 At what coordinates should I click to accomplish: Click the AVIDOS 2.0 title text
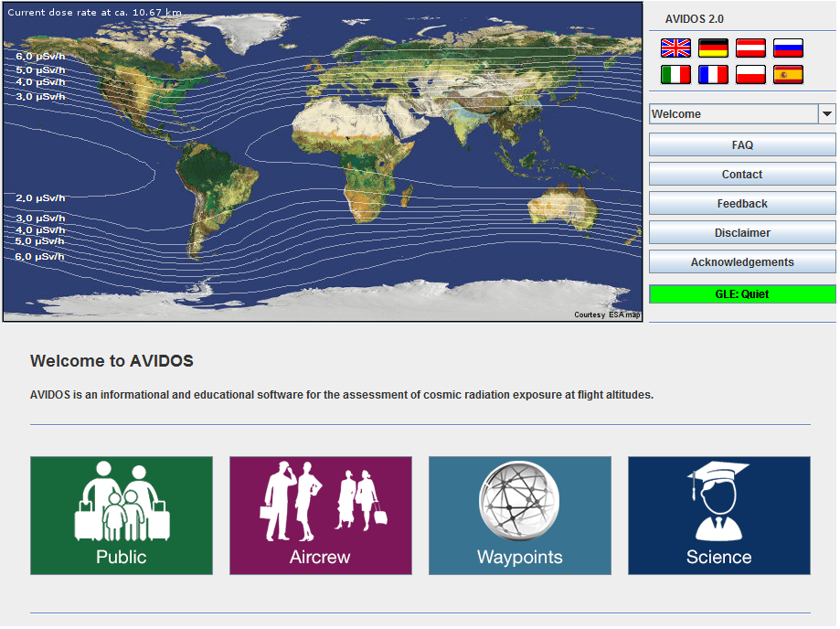pyautogui.click(x=694, y=19)
